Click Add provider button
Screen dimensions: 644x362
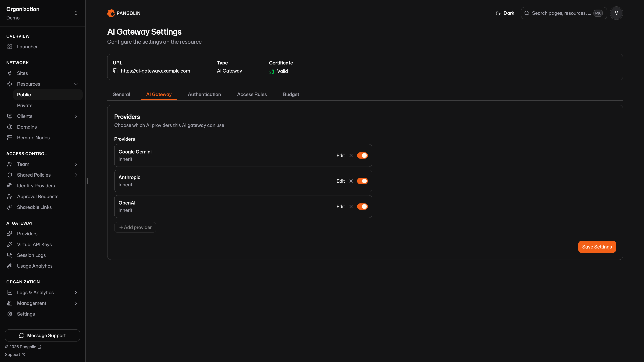pos(135,227)
